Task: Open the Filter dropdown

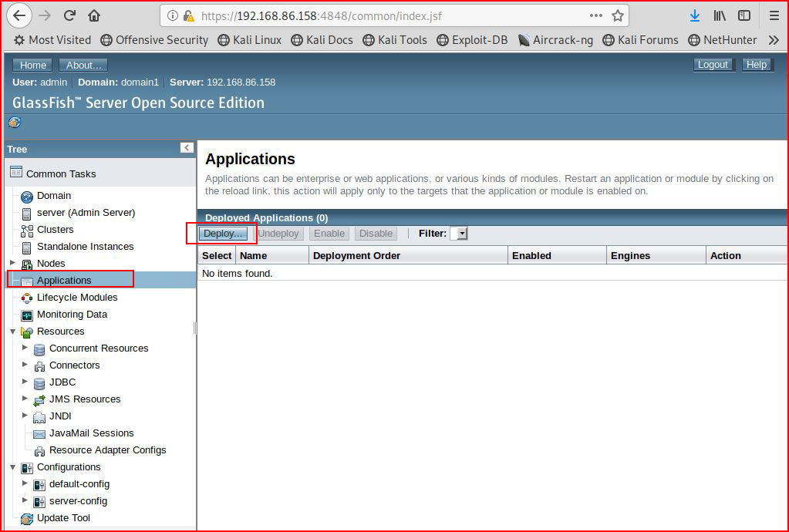Action: [x=459, y=234]
